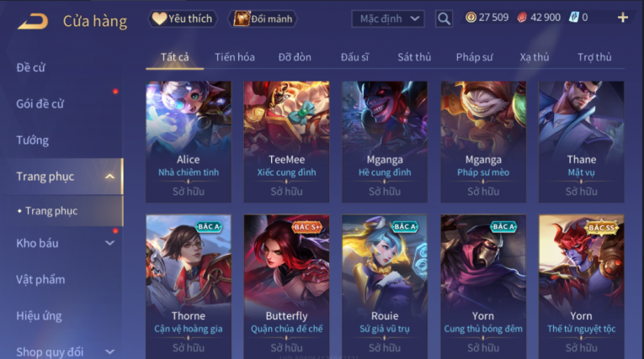Tap the red ruby currency icon

coord(522,18)
